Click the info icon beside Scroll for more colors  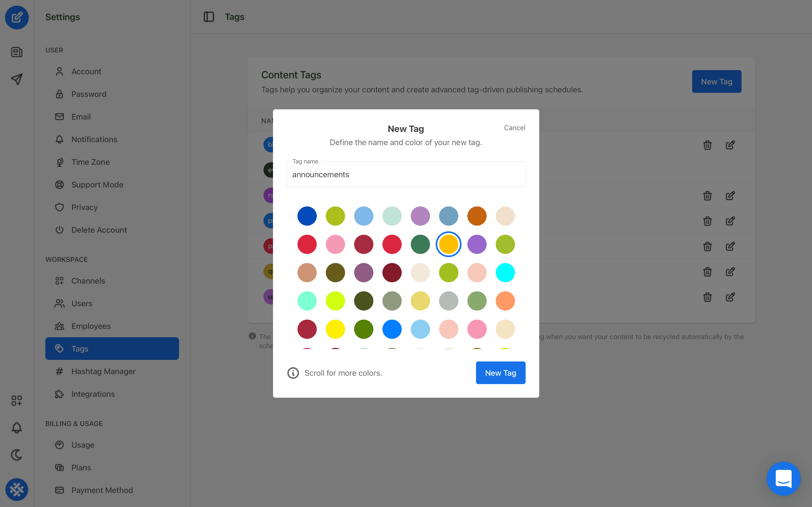(293, 373)
